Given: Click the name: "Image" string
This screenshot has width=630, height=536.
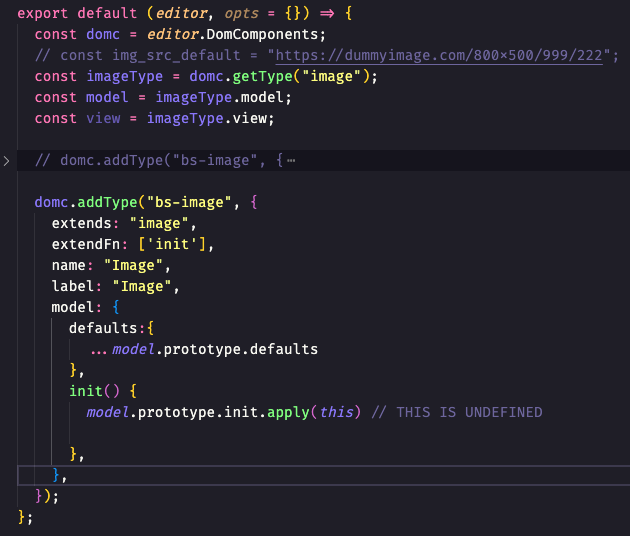Looking at the screenshot, I should [133, 265].
